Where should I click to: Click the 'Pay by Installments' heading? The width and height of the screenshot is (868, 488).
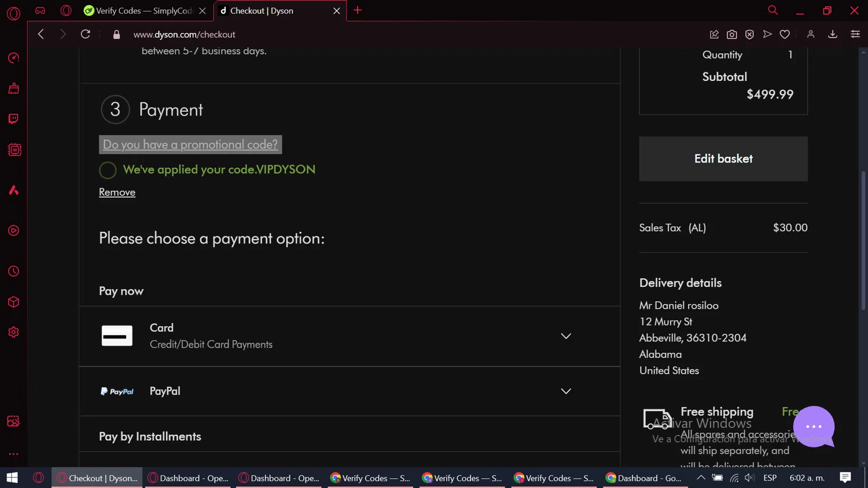pyautogui.click(x=150, y=437)
